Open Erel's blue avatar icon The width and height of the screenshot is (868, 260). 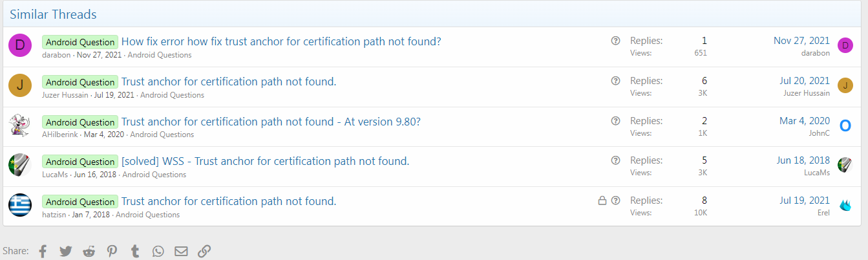pyautogui.click(x=845, y=205)
